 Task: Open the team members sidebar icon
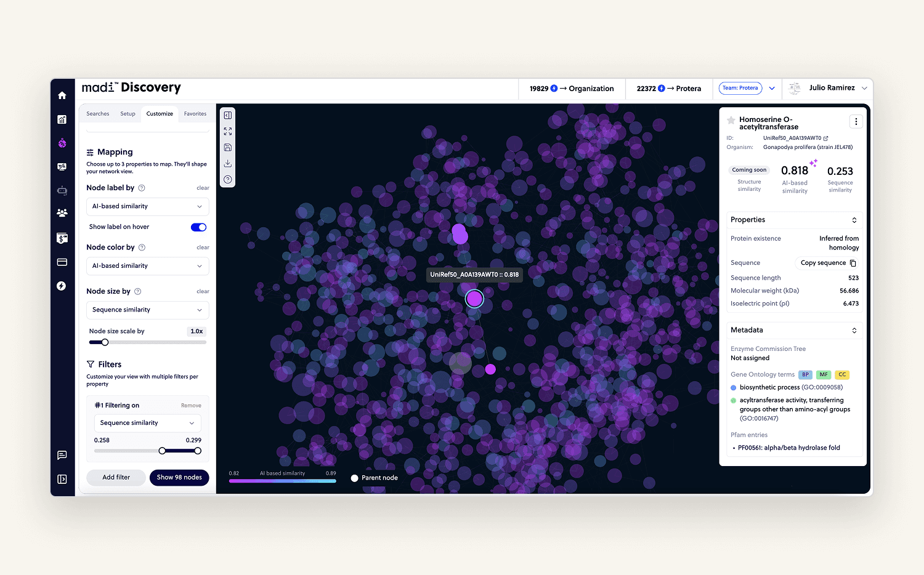pyautogui.click(x=62, y=213)
